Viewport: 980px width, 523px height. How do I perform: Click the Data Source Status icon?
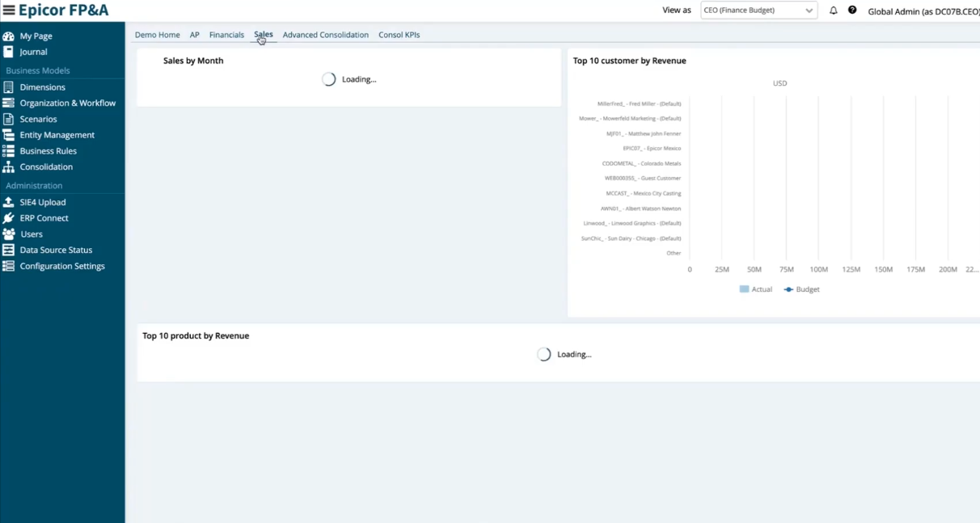click(x=8, y=250)
